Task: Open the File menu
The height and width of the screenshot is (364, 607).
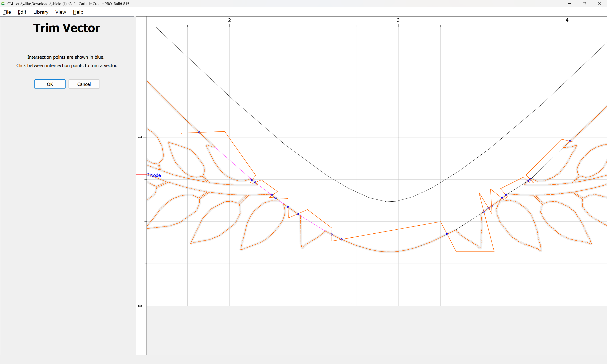Action: 7,12
